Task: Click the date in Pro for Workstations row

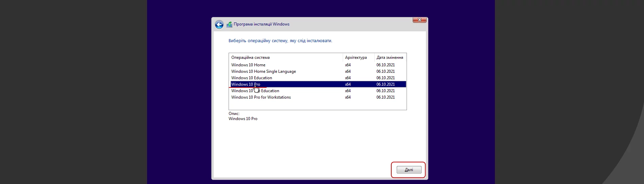Action: (386, 97)
